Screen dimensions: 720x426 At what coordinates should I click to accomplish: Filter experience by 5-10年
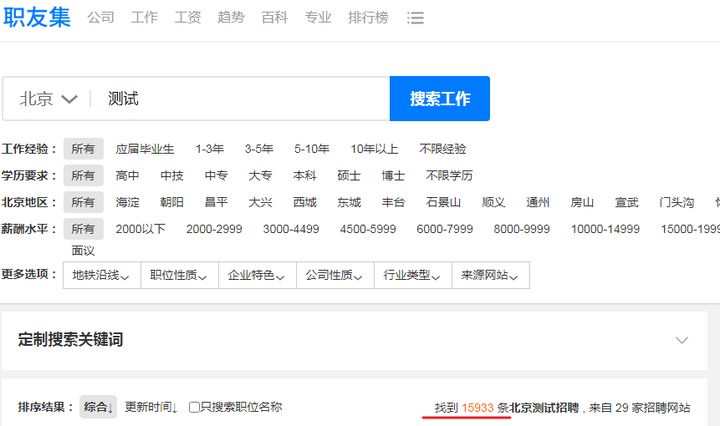coord(312,149)
